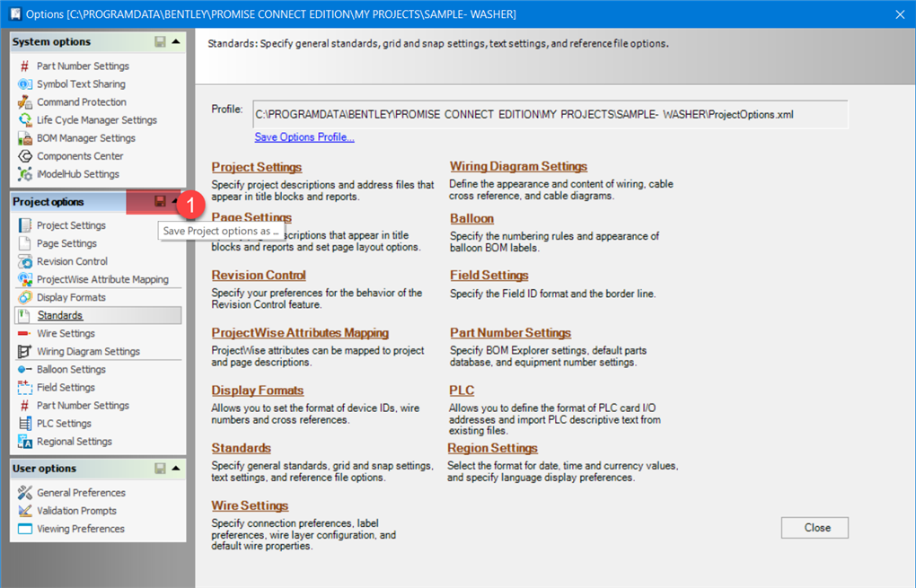
Task: Open the Balloon Settings icon in sidebar
Action: pyautogui.click(x=24, y=370)
